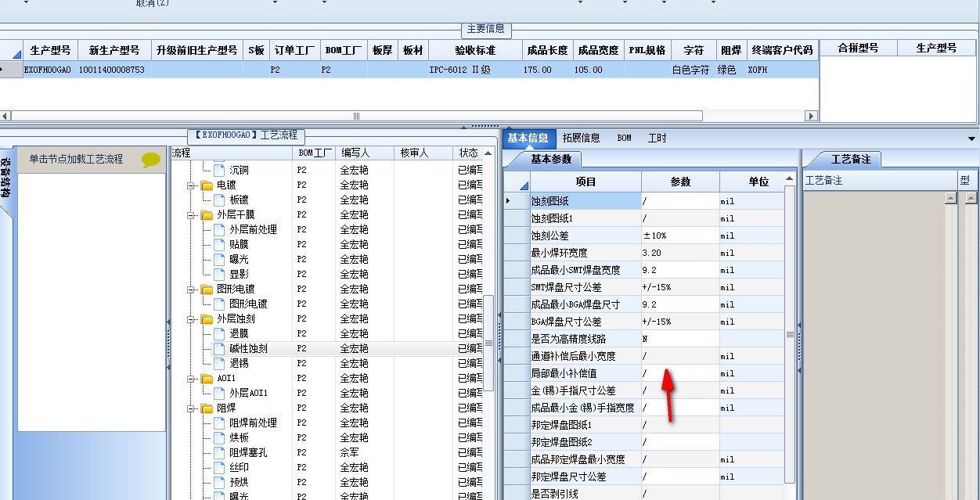Click the 外层AOI1 document icon
The width and height of the screenshot is (980, 500).
click(x=219, y=394)
